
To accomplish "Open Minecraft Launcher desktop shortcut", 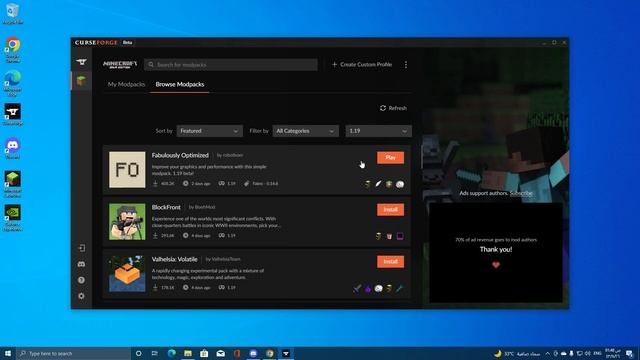I will pos(13,184).
